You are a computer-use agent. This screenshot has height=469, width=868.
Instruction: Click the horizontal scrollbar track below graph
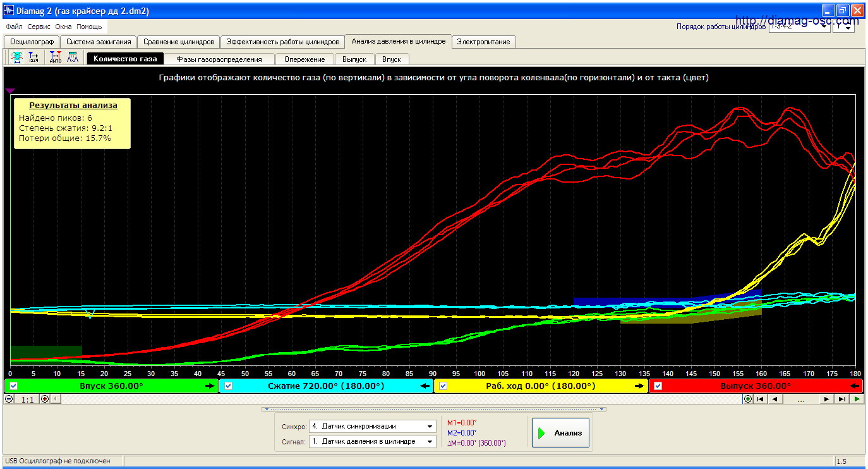click(x=402, y=399)
